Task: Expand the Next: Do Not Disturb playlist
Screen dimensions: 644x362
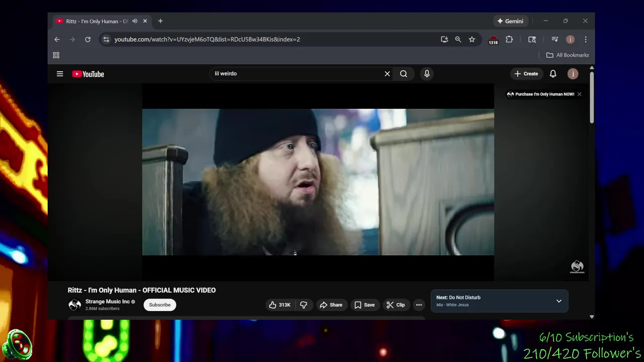Action: click(x=558, y=301)
